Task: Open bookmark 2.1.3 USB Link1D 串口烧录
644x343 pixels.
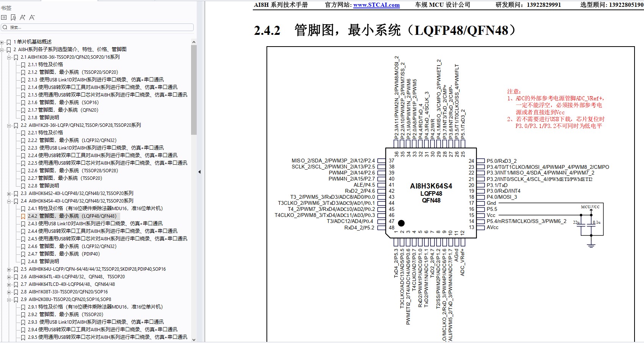Action: [96, 80]
